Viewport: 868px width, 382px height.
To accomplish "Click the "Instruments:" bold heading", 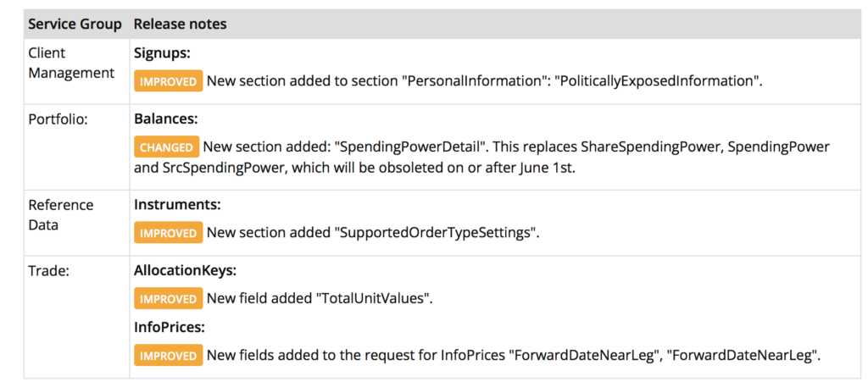I will pos(177,204).
